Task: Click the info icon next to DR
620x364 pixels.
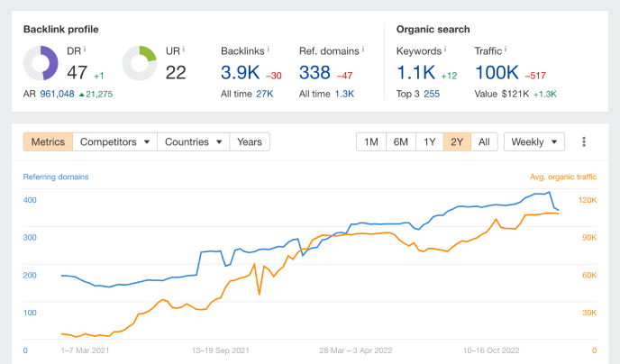Action: [x=85, y=50]
